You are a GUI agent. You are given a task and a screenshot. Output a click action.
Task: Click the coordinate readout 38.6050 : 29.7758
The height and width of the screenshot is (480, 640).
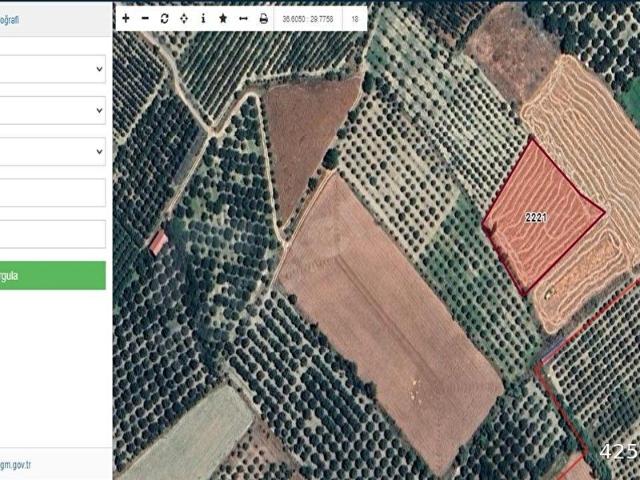308,19
